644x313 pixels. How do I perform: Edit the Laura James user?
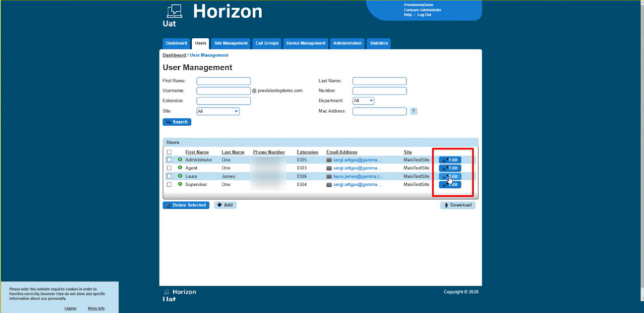point(450,177)
